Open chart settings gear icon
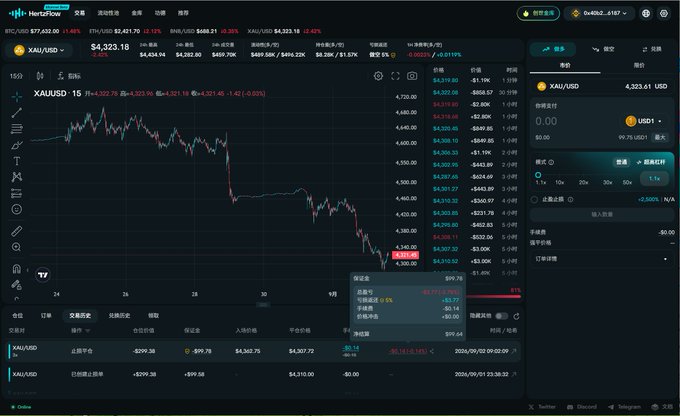 [x=378, y=76]
